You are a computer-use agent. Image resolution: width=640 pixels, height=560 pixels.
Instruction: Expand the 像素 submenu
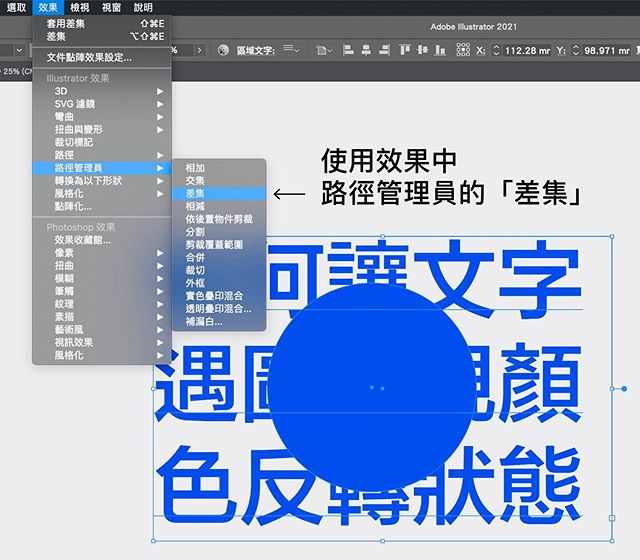click(x=102, y=253)
